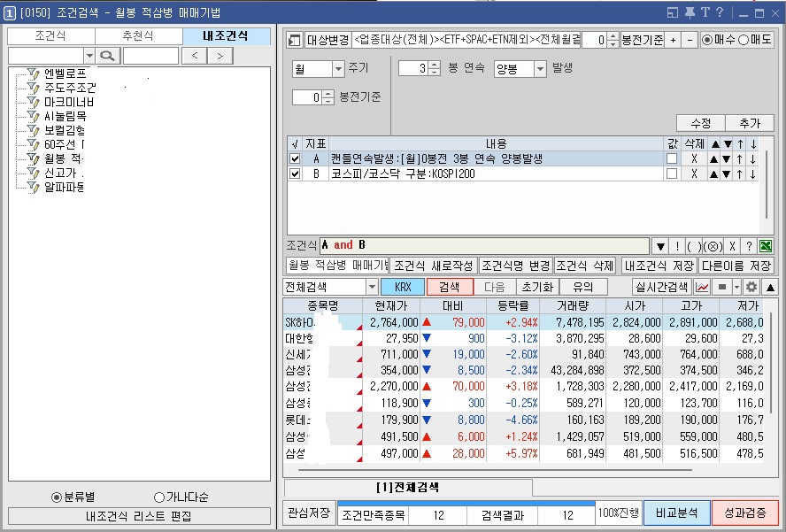Select the 월봉 적삼병 saved condition
This screenshot has height=532, width=786.
click(64, 158)
